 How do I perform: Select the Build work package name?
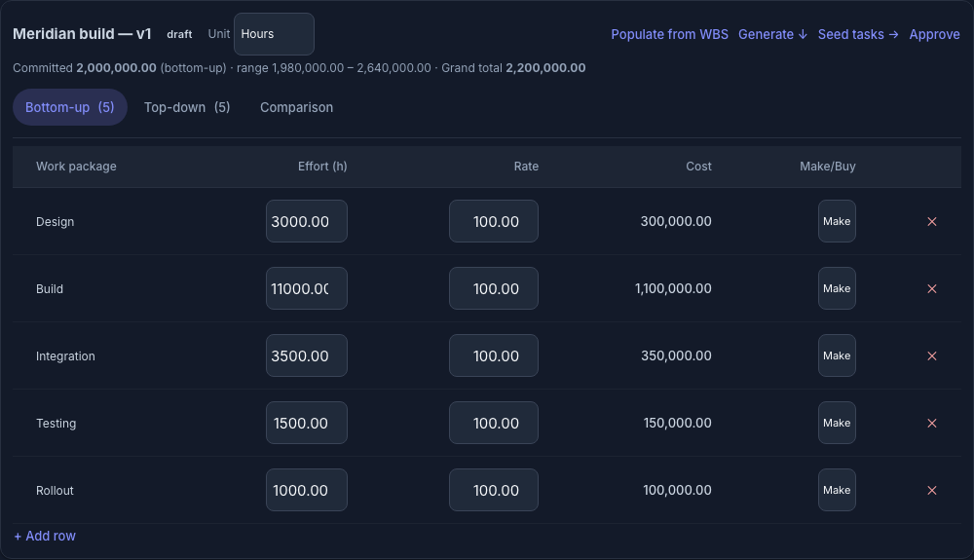50,288
